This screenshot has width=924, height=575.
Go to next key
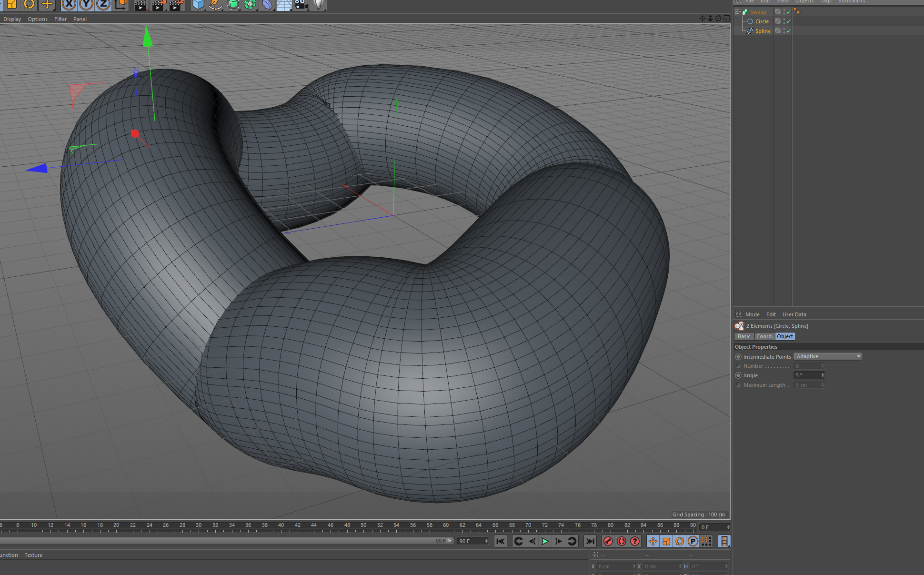pos(572,541)
